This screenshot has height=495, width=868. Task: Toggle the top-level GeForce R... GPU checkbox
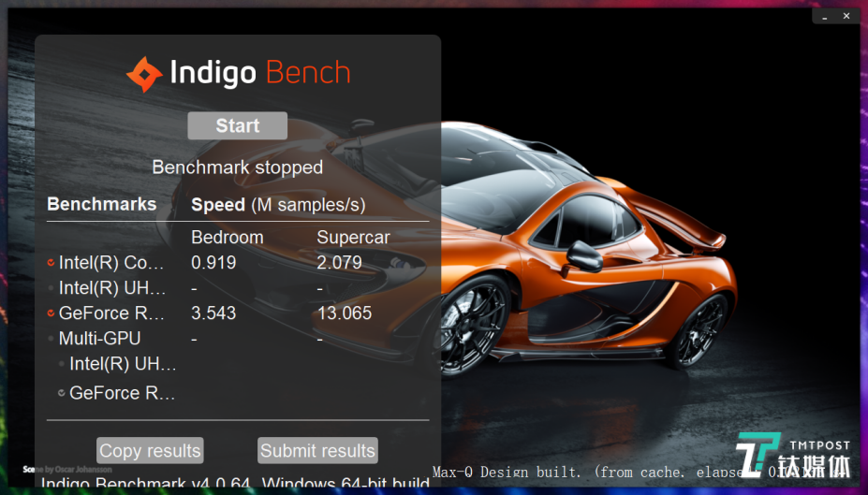coord(51,313)
